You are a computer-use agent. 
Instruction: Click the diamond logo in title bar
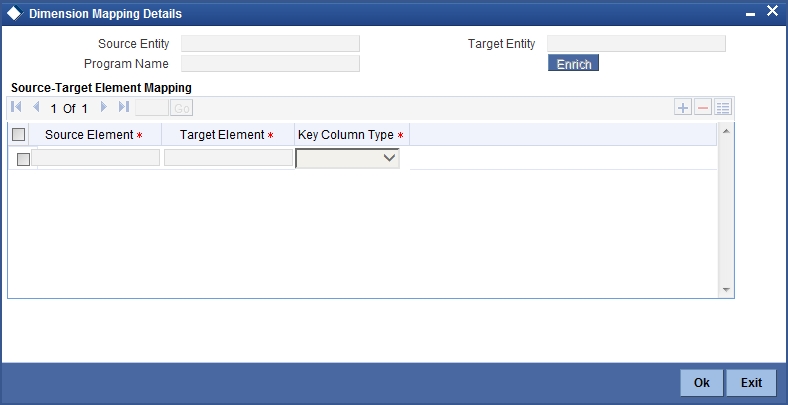click(x=14, y=13)
